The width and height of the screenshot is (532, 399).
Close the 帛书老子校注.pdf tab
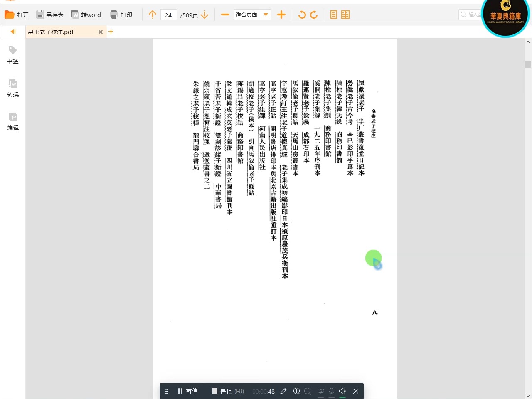pos(100,32)
